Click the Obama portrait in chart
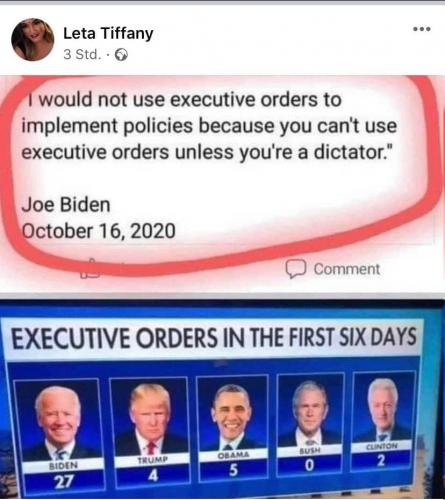The image size is (445, 500). tap(232, 413)
